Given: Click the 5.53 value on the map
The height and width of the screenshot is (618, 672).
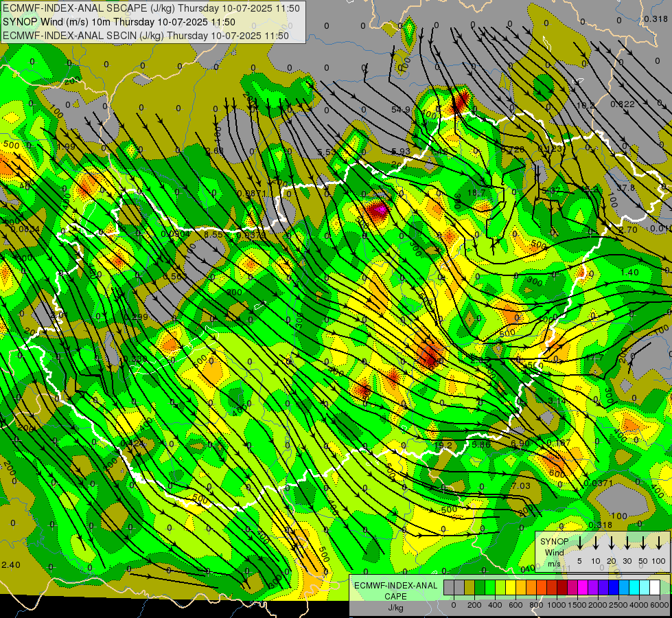Looking at the screenshot, I should [327, 152].
